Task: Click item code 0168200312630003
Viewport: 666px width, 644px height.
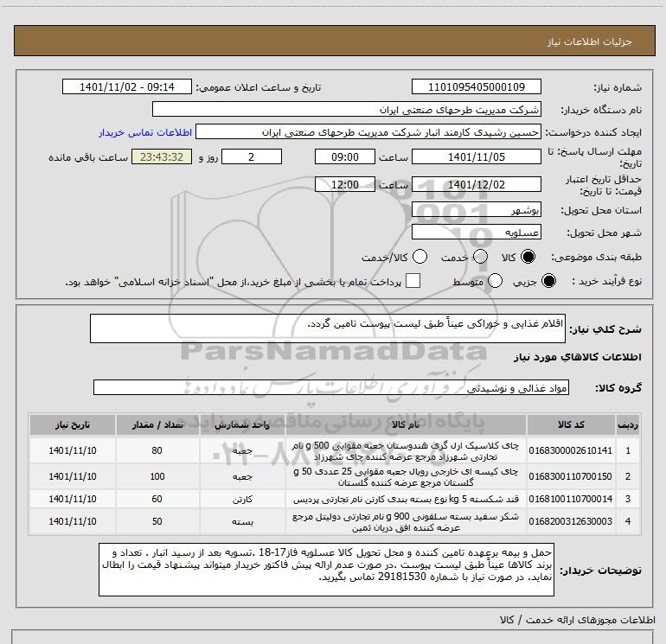Action: (571, 521)
